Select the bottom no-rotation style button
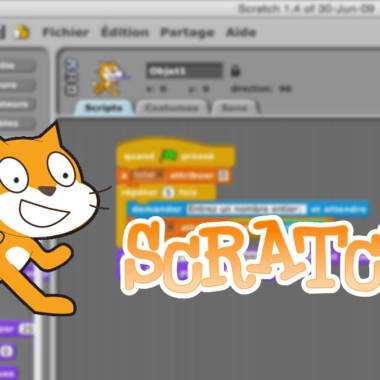The width and height of the screenshot is (380, 380). [x=71, y=90]
